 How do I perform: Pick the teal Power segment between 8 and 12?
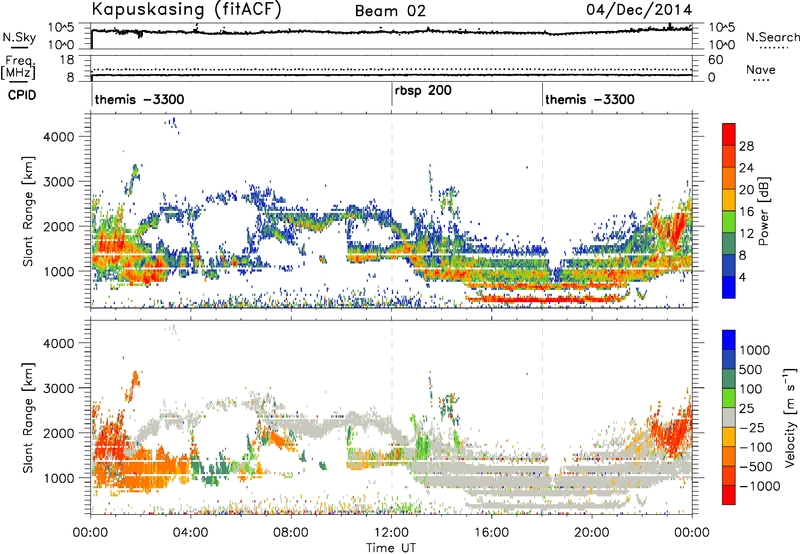click(729, 244)
